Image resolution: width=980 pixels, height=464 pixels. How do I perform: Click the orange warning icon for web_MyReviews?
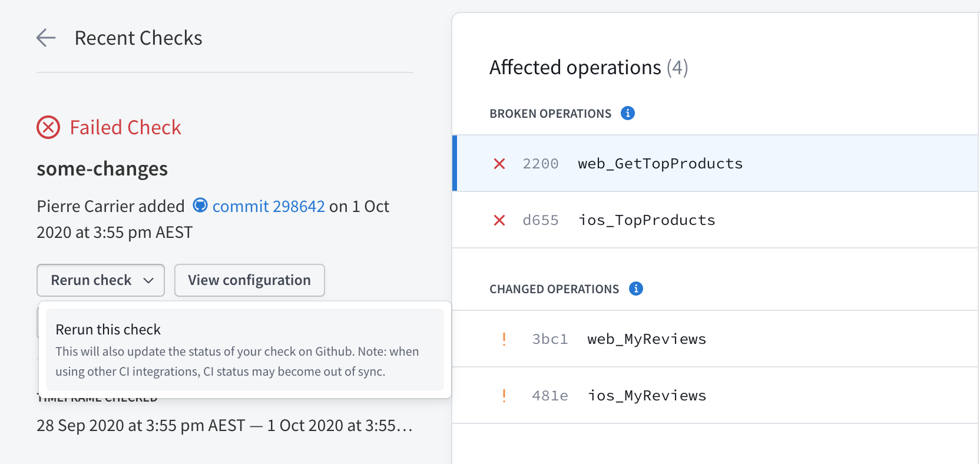[504, 339]
